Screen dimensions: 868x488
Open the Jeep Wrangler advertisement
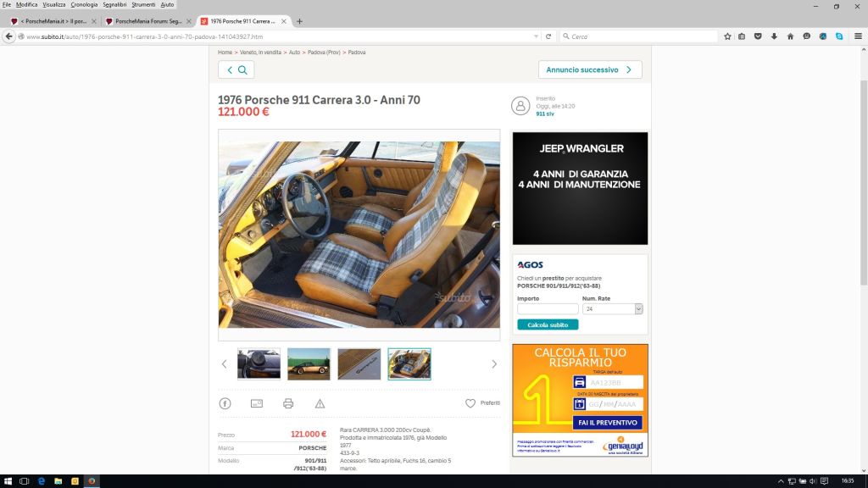point(580,188)
